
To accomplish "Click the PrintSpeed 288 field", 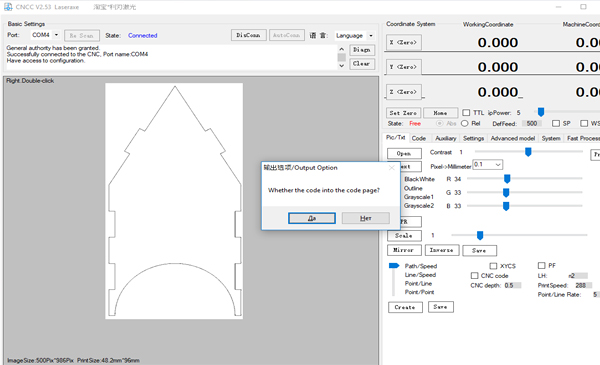I will click(583, 285).
